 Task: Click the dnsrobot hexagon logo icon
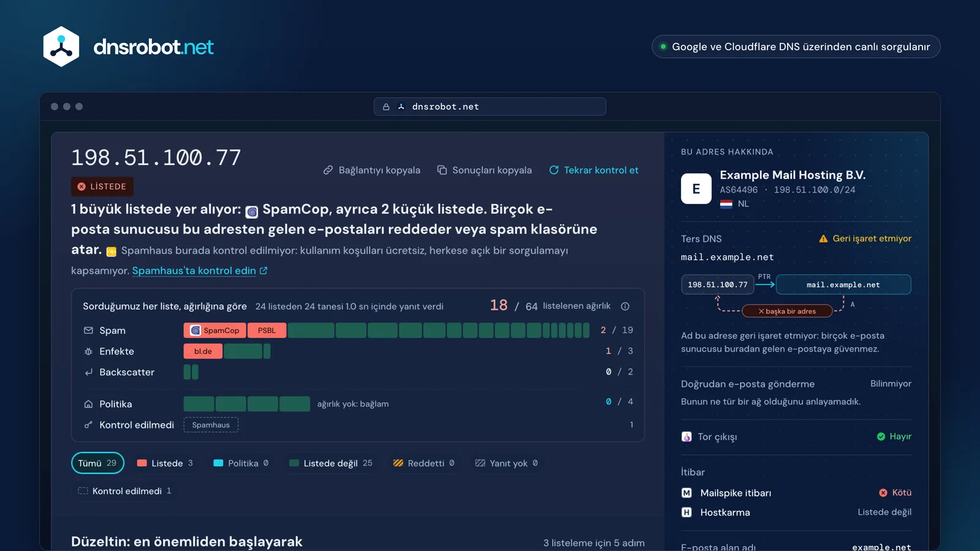tap(61, 47)
